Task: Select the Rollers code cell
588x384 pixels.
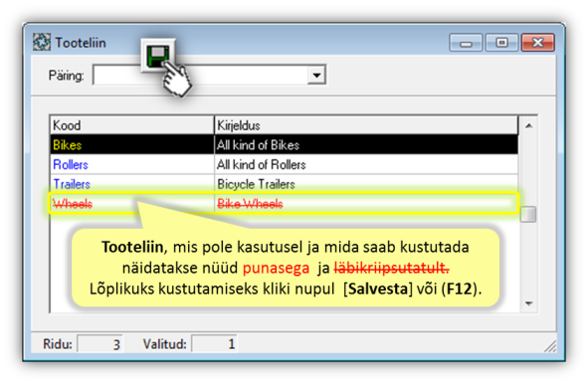Action: [132, 164]
